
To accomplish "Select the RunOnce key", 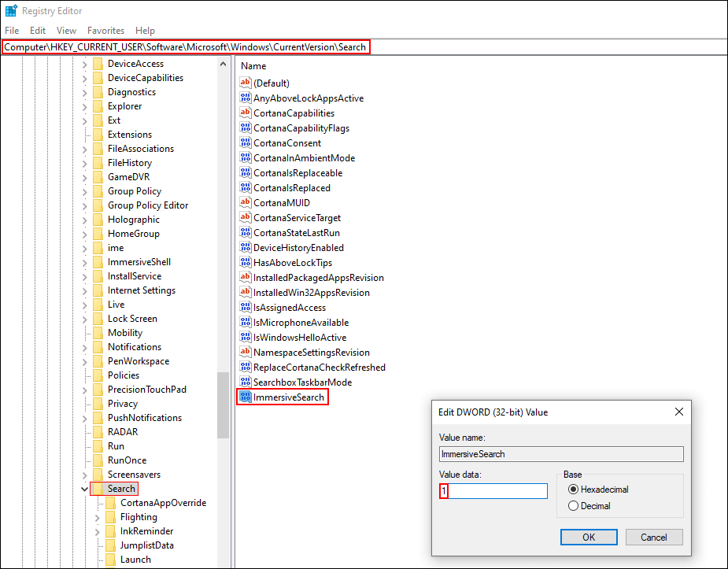I will click(x=127, y=460).
